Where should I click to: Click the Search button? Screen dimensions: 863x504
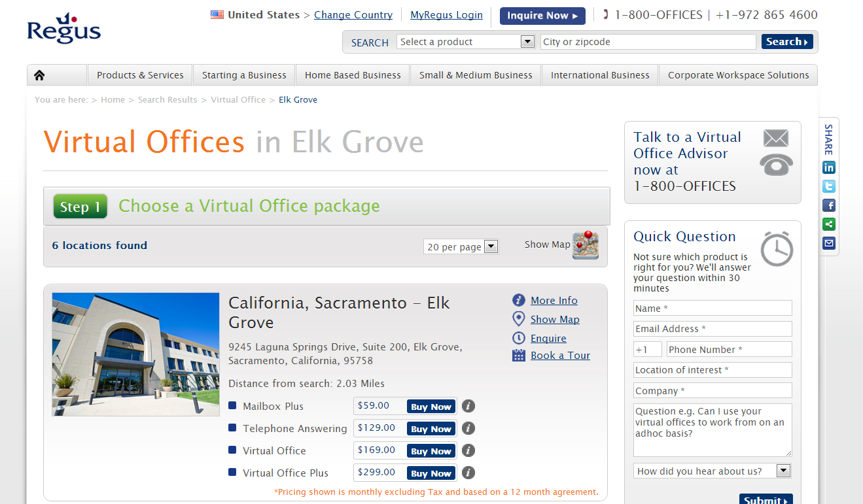787,42
